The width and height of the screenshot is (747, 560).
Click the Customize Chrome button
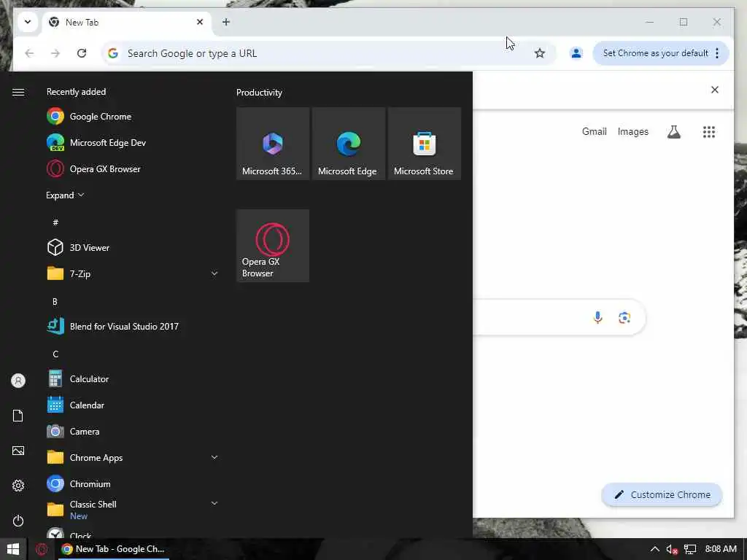pyautogui.click(x=662, y=495)
